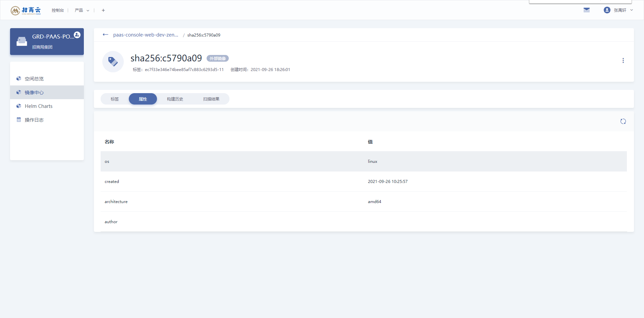Viewport: 644px width, 318px height.
Task: Click the tag ec7f33e346e74bee85af7c883c6293d5-11 text
Action: pyautogui.click(x=178, y=70)
